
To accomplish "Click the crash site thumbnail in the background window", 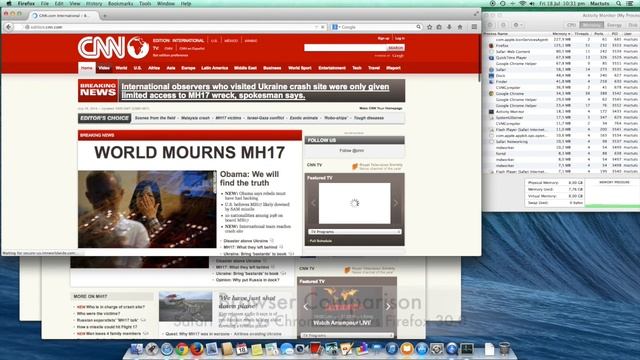I will pyautogui.click(x=185, y=306).
